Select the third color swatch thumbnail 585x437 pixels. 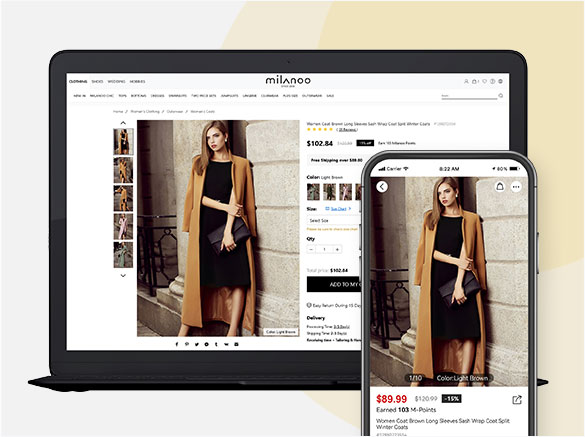pos(345,192)
